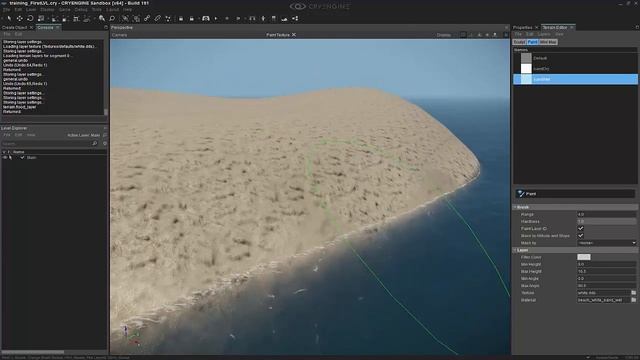The height and width of the screenshot is (360, 640).
Task: Adjust the Hardness slider field
Action: tap(607, 221)
